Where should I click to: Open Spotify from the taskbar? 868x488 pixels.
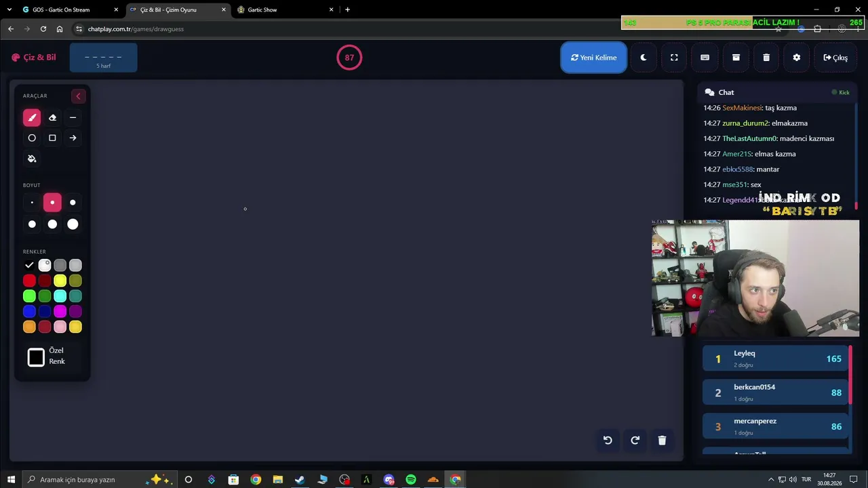click(411, 480)
